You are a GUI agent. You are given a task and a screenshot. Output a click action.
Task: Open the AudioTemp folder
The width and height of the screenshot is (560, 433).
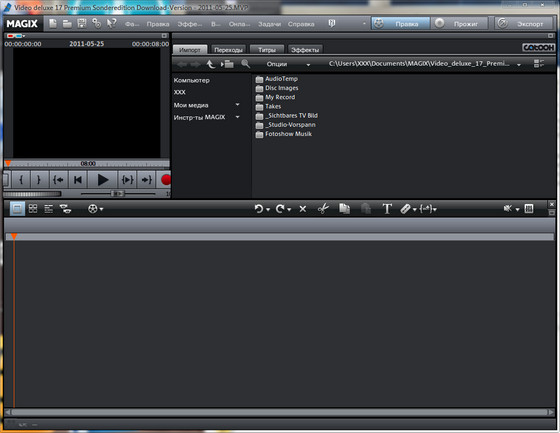[276, 79]
